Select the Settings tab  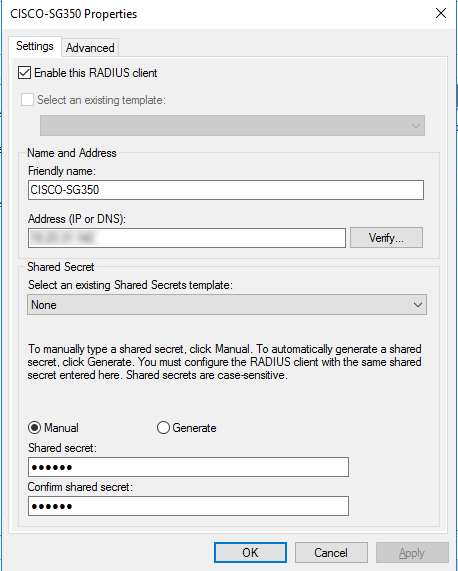pyautogui.click(x=35, y=46)
